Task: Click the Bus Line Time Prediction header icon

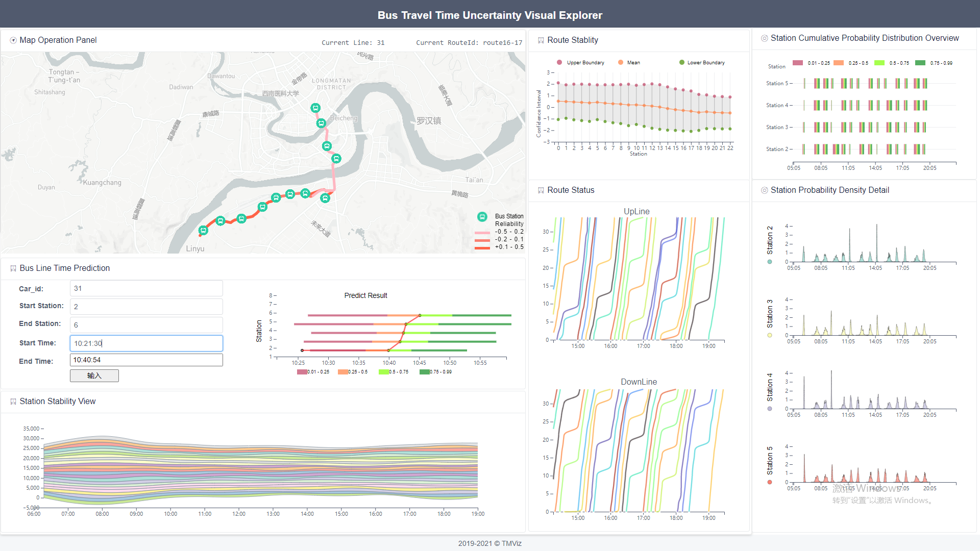Action: [13, 268]
